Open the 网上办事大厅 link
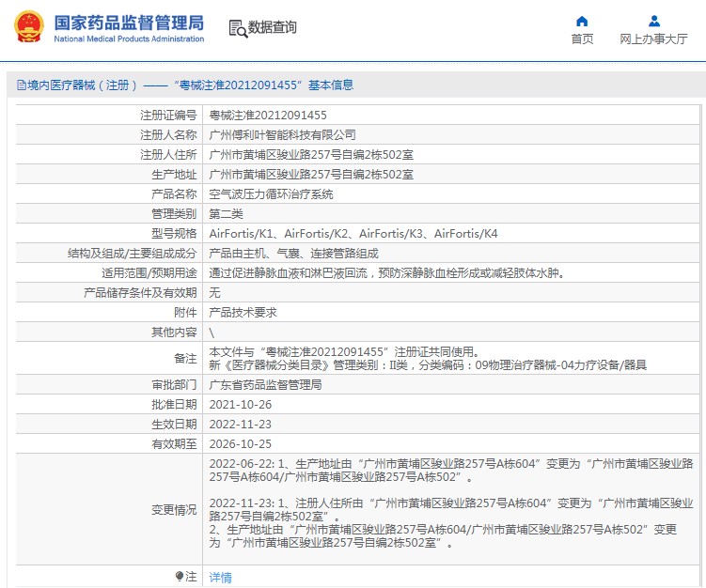 (653, 39)
